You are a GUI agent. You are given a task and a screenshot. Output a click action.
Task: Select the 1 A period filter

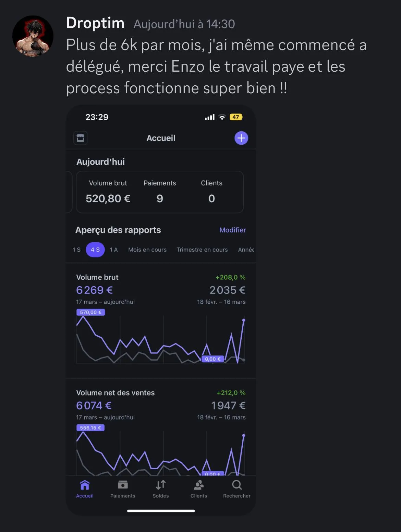pyautogui.click(x=114, y=250)
